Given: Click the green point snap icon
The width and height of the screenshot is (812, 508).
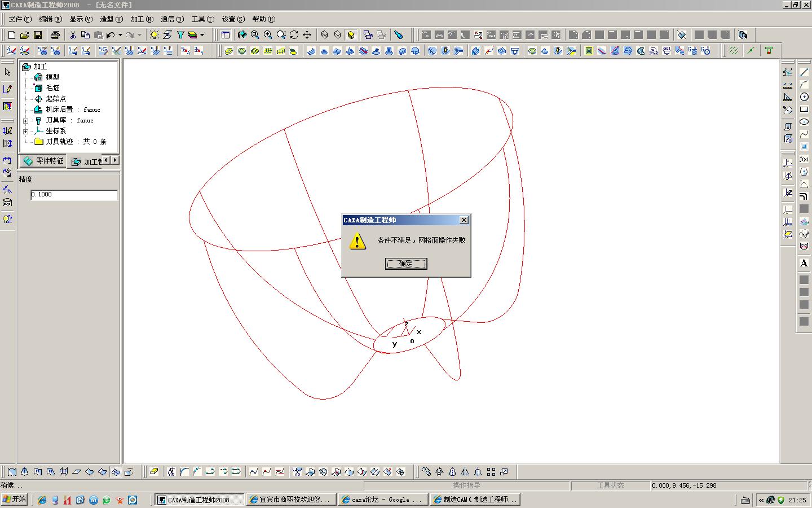Looking at the screenshot, I should tap(751, 51).
